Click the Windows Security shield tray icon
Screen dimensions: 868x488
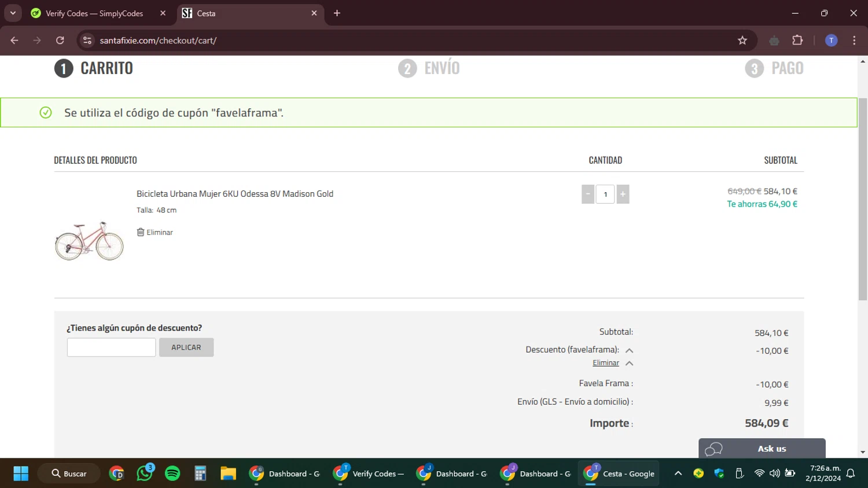719,474
